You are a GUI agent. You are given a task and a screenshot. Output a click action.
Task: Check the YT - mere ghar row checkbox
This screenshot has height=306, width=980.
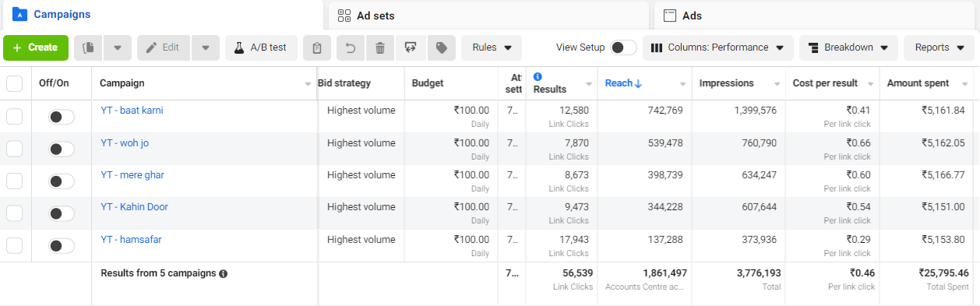click(14, 181)
